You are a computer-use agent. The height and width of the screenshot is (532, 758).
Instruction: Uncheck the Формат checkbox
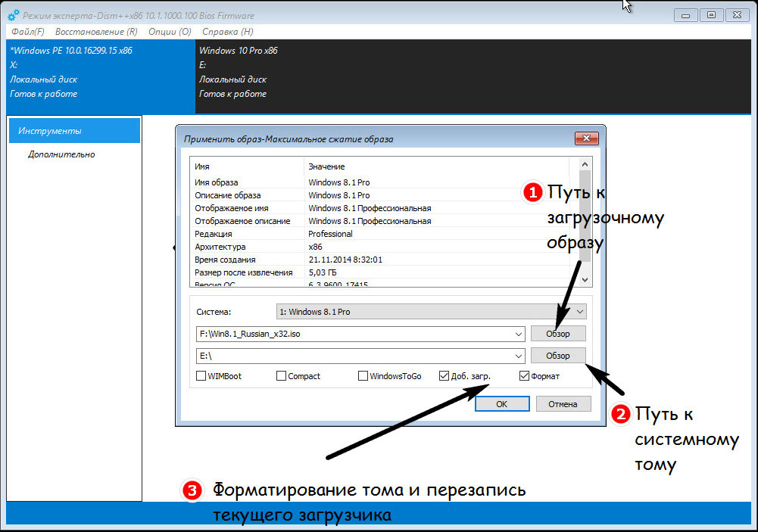click(x=524, y=376)
